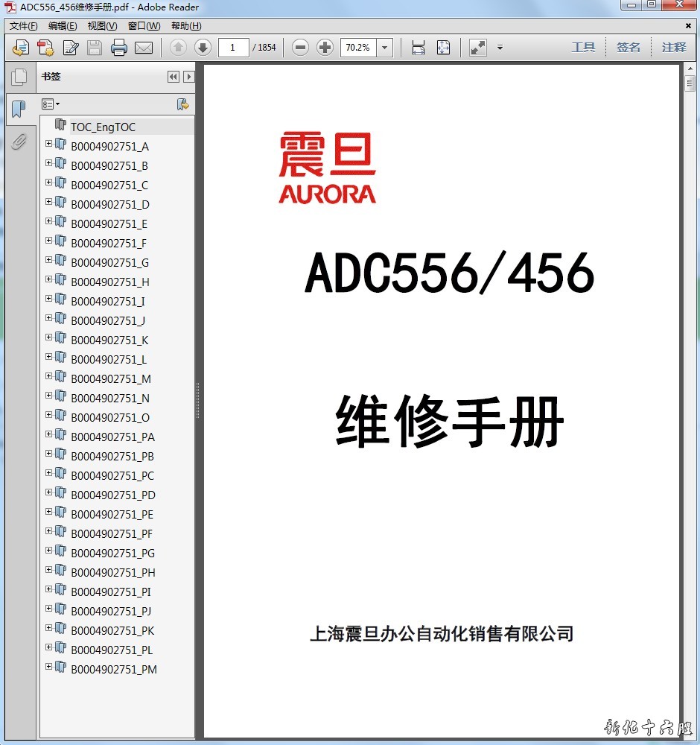Click the Zoom out minus button
The height and width of the screenshot is (745, 700).
(x=300, y=48)
